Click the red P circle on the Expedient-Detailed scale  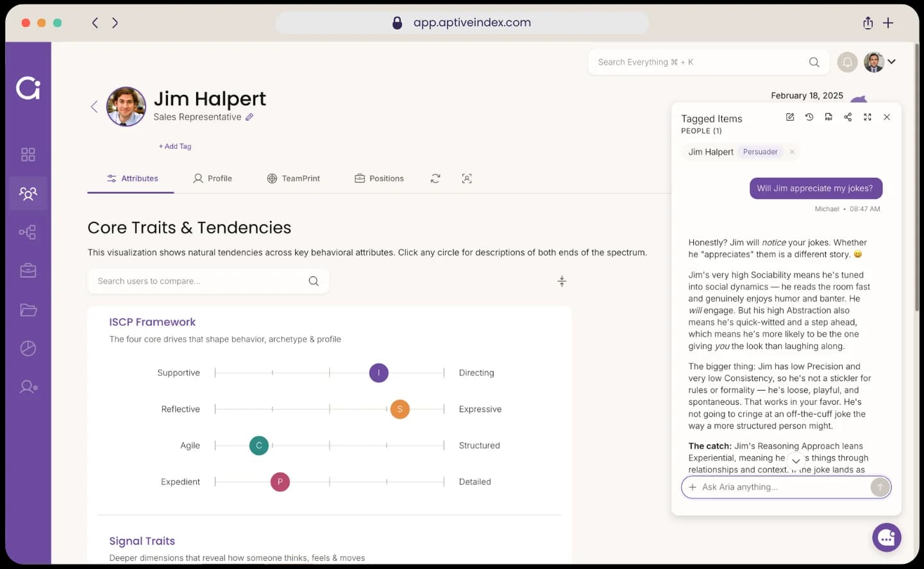(280, 482)
